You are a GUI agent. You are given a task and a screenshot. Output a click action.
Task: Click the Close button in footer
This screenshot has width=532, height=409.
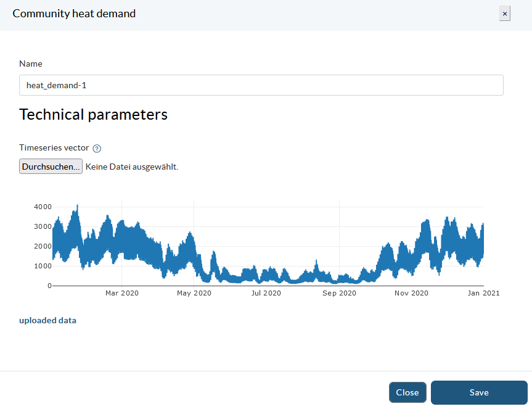pyautogui.click(x=407, y=392)
